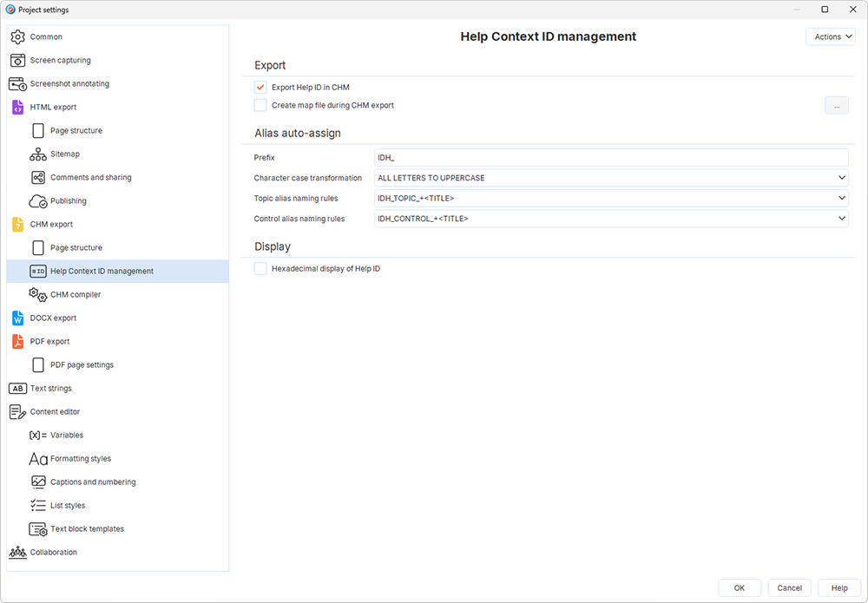Click the Collaboration people icon
868x603 pixels.
(17, 553)
